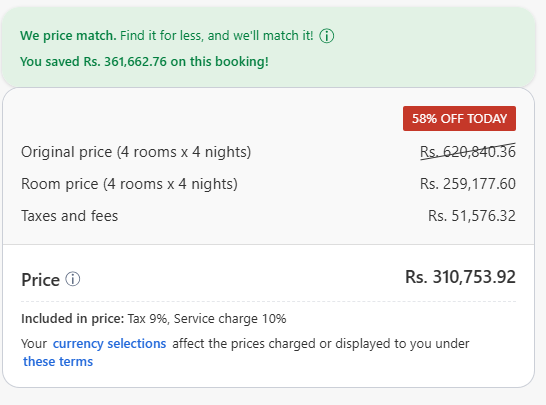Click the struck-through Rs. 620,840.36 amount

468,152
